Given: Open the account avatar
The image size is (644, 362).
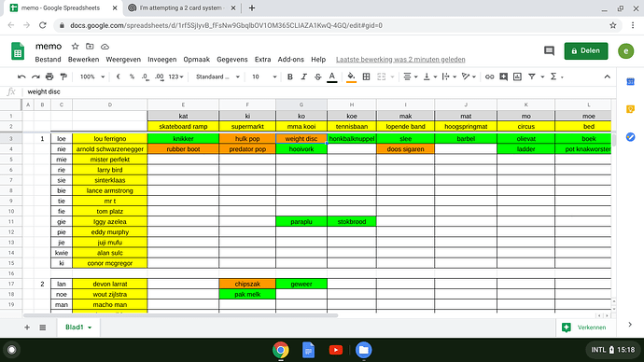Looking at the screenshot, I should [626, 51].
